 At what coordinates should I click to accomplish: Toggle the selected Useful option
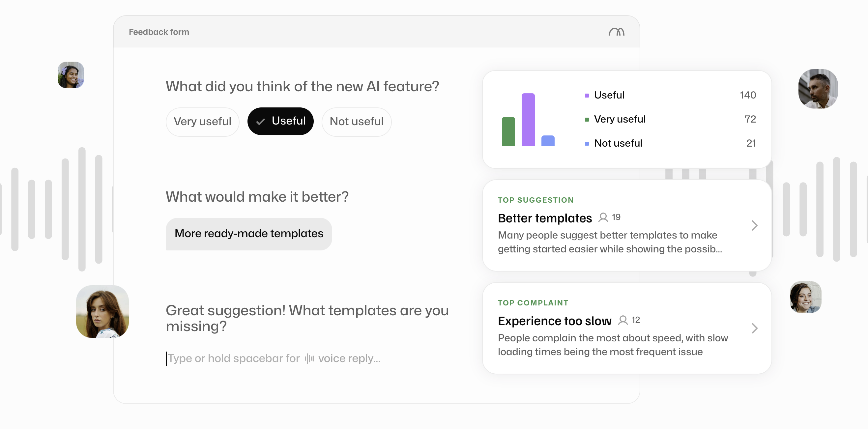pos(280,121)
